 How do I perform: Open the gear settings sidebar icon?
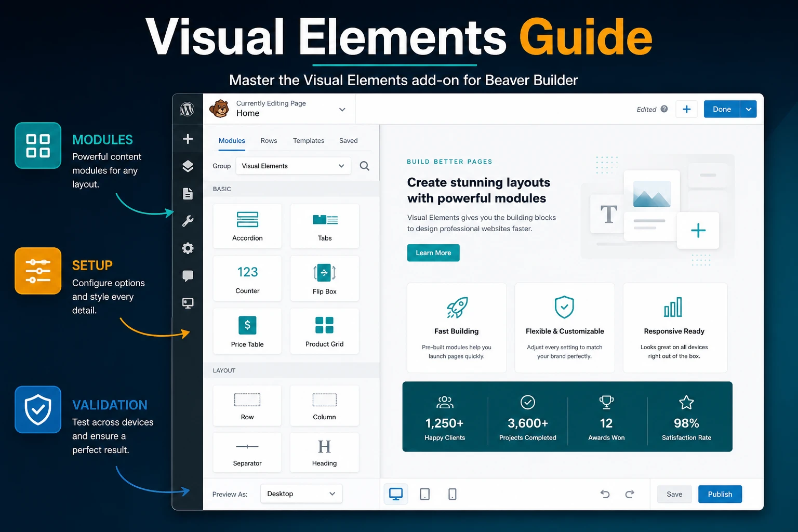[188, 248]
